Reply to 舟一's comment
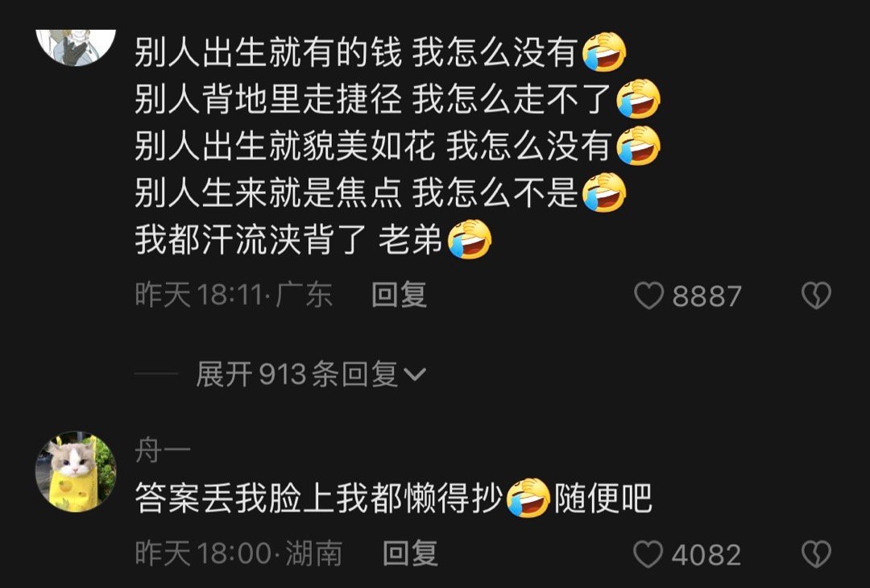This screenshot has width=870, height=588. 410,553
